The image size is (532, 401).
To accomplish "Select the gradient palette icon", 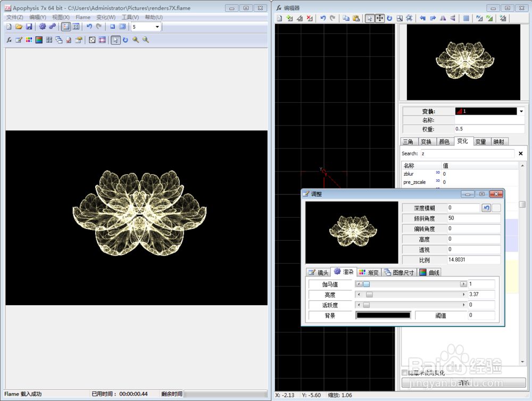I will 28,40.
